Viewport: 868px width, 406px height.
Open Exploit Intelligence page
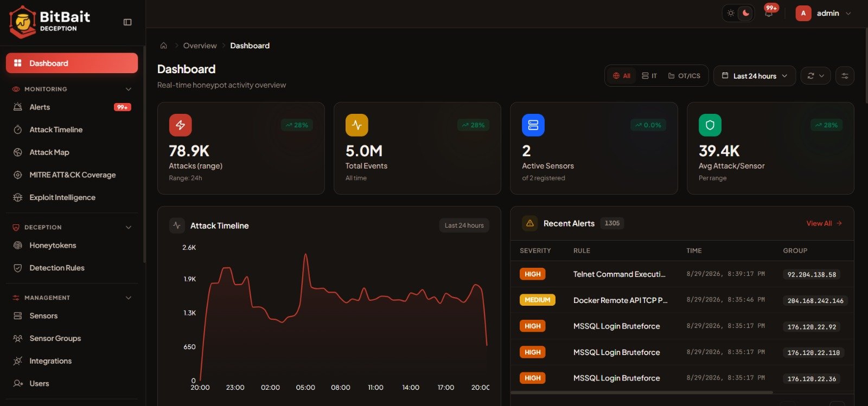pyautogui.click(x=72, y=197)
